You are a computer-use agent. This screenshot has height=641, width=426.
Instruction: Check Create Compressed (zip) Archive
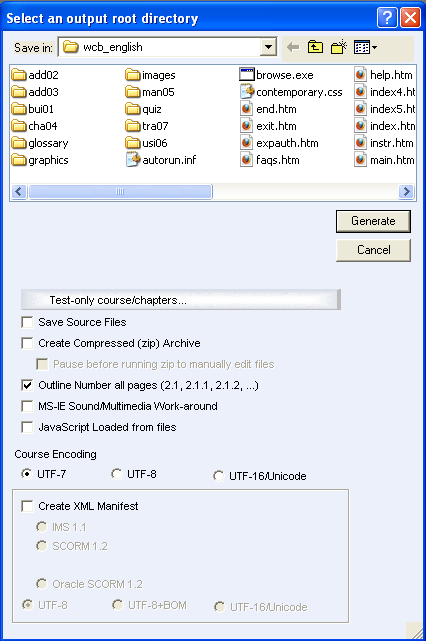pyautogui.click(x=27, y=343)
